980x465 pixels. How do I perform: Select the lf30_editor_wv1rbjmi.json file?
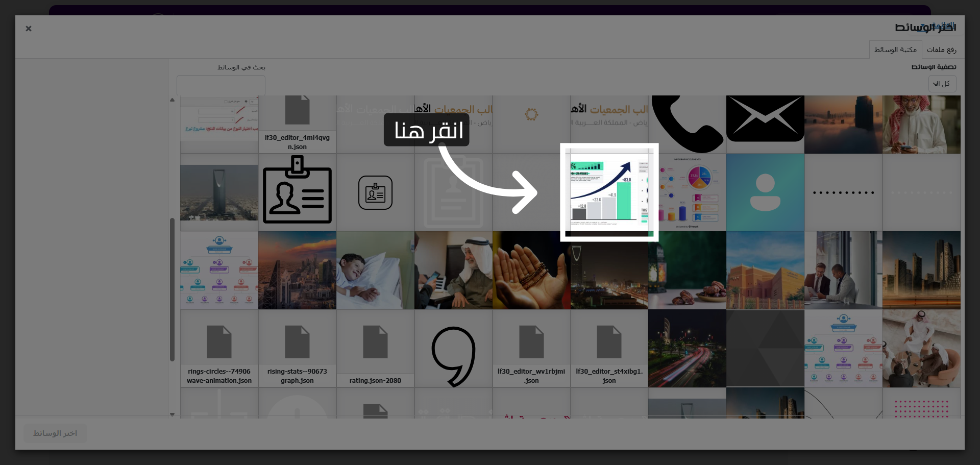[x=531, y=349]
